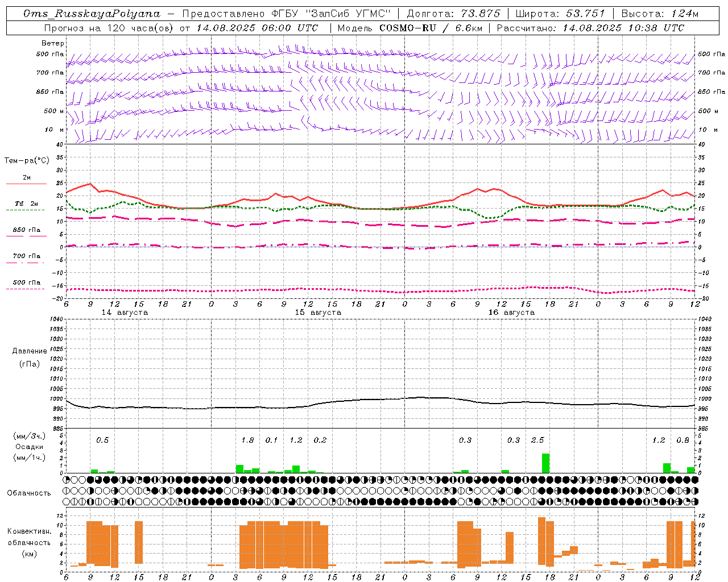The image size is (728, 582).
Task: Select the text Предоставлено ФГБУ "ЗапСиб УГМС"
Action: click(x=287, y=14)
